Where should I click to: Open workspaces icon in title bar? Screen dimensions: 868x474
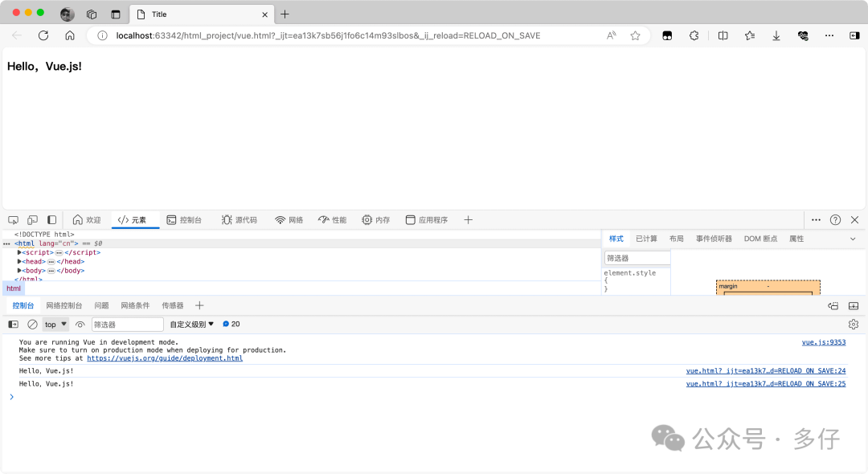pyautogui.click(x=92, y=14)
